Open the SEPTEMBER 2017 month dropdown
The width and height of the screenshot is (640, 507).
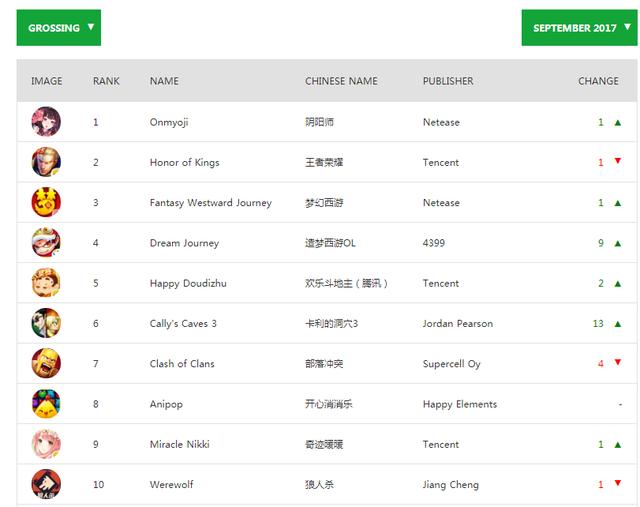click(x=579, y=28)
